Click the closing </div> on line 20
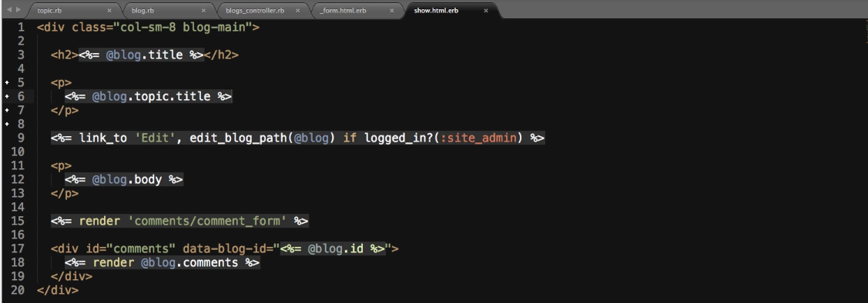 [58, 290]
